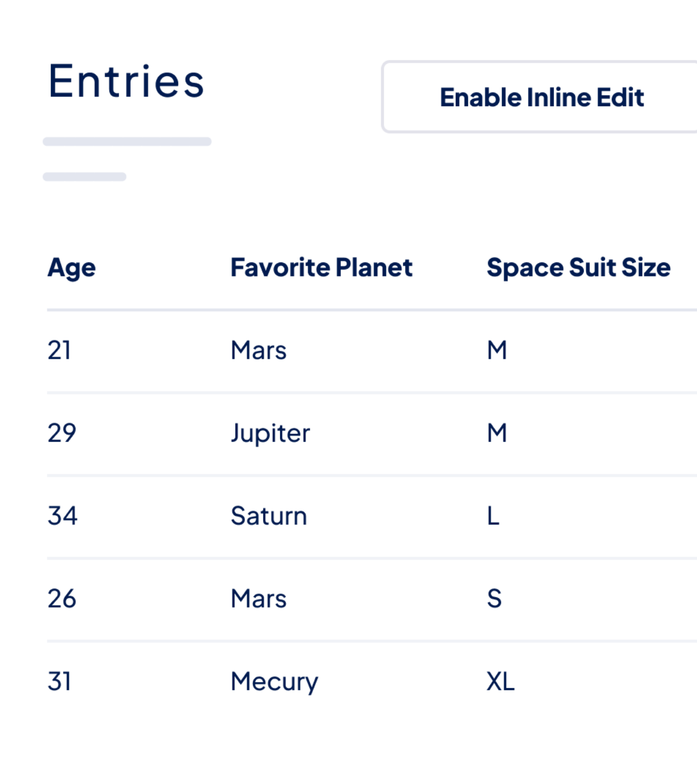
Task: Select the age cell containing 34
Action: coord(61,516)
